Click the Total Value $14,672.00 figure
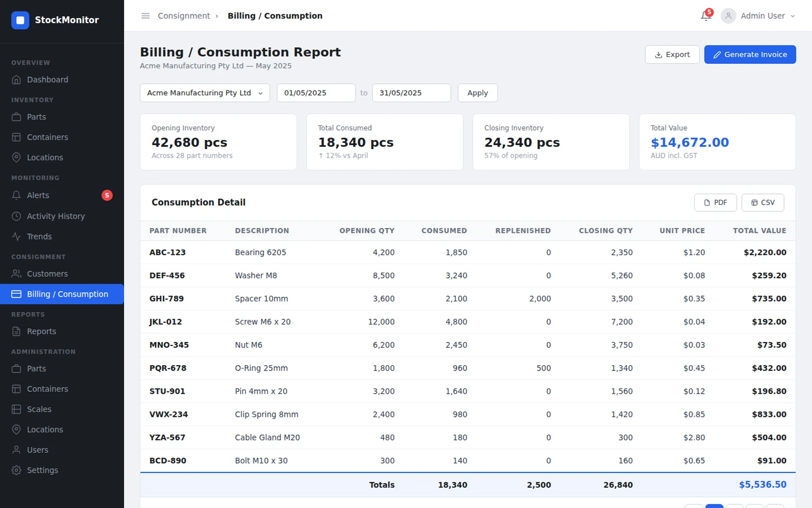This screenshot has width=812, height=508. tap(690, 142)
